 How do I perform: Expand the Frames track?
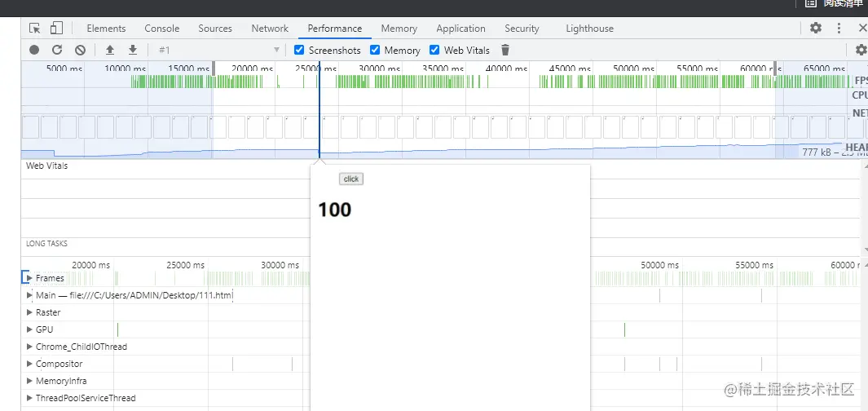tap(30, 278)
